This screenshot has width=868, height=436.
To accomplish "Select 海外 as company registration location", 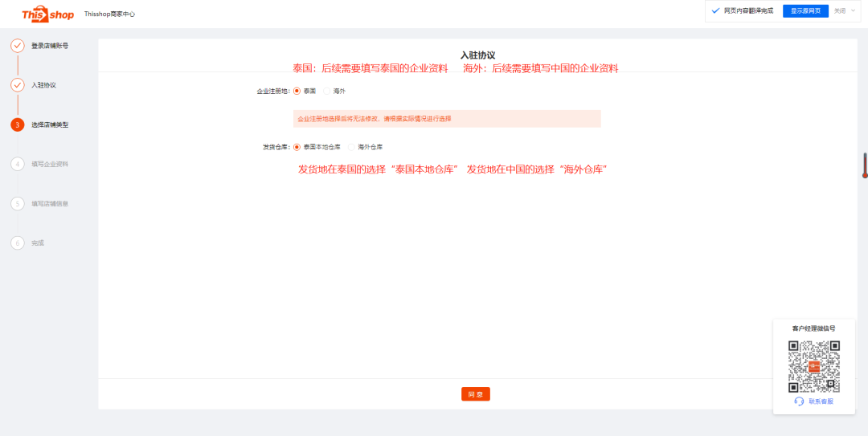I will pyautogui.click(x=327, y=92).
